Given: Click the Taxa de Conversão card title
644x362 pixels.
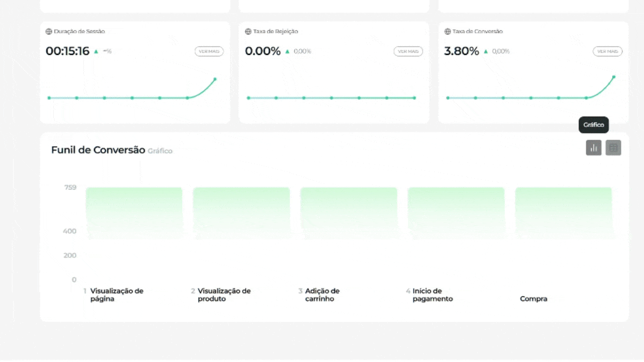Looking at the screenshot, I should pyautogui.click(x=478, y=32).
